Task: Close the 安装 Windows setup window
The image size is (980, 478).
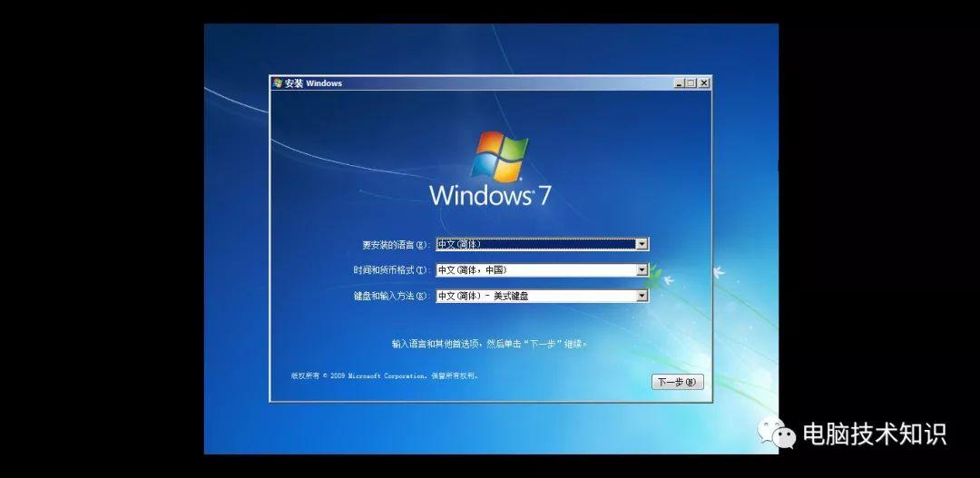Action: pyautogui.click(x=704, y=83)
